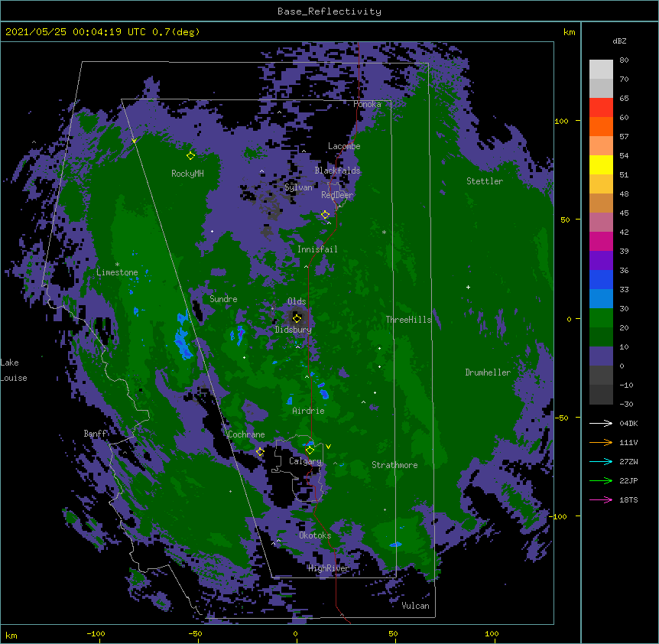Screen dimensions: 659x644
Task: Click the Innisfail city label
Action: 317,249
